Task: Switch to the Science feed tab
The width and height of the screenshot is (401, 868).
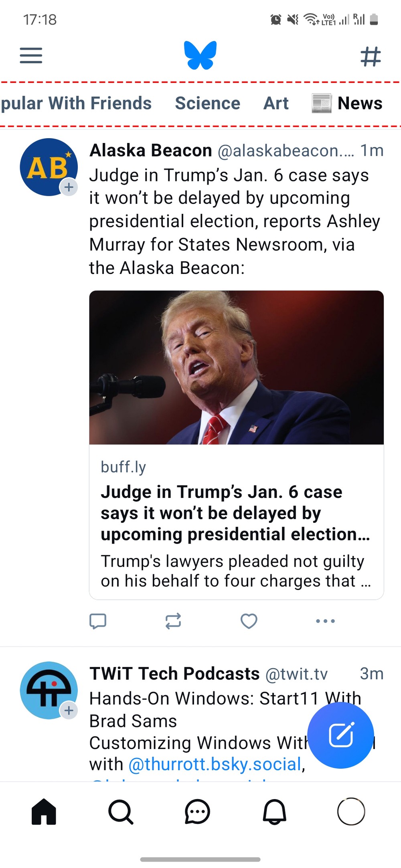Action: point(208,103)
